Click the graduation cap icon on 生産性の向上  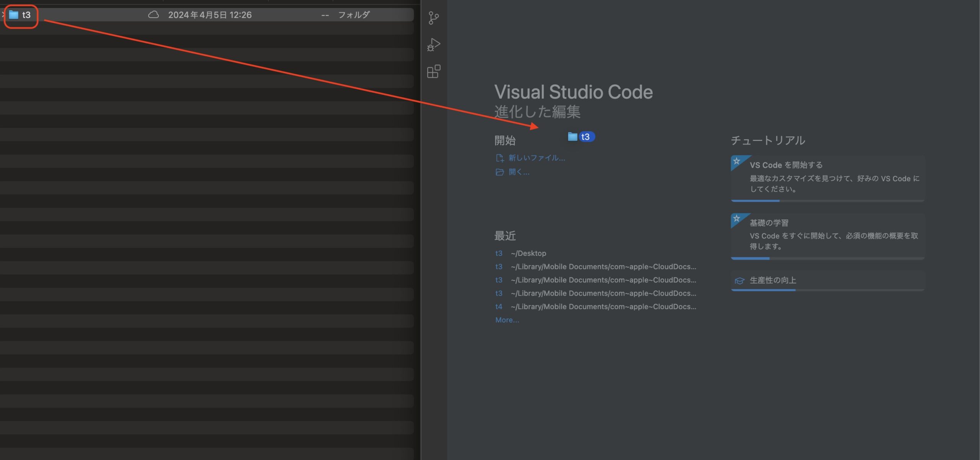[740, 281]
